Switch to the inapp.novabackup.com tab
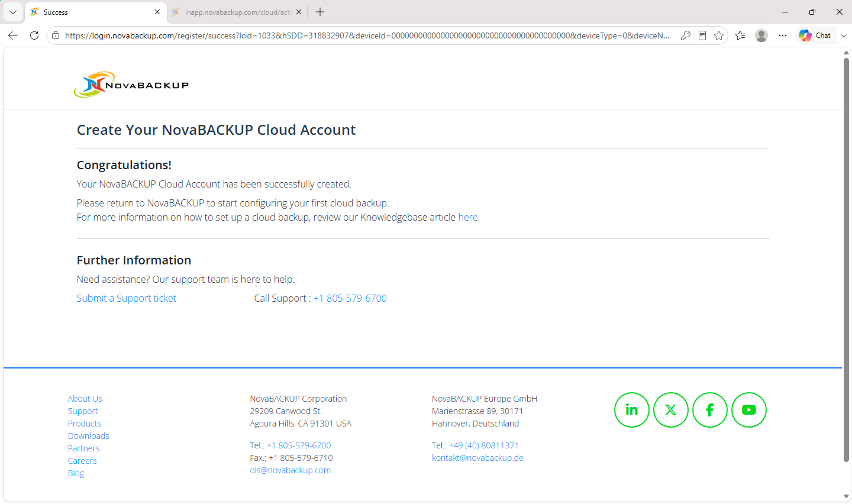 (x=237, y=12)
